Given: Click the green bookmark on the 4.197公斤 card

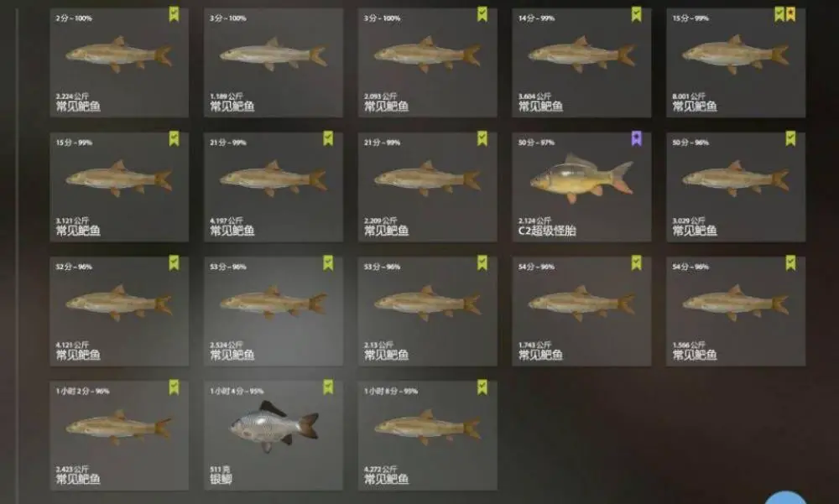Looking at the screenshot, I should click(x=328, y=139).
